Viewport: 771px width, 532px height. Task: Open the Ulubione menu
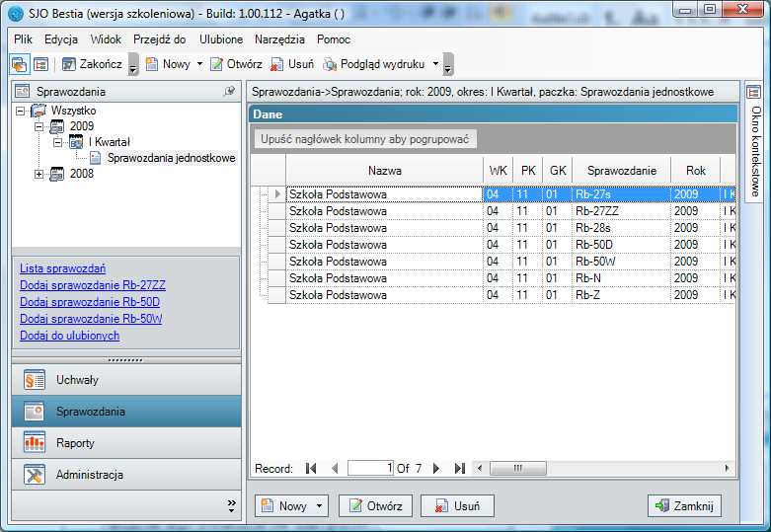221,39
